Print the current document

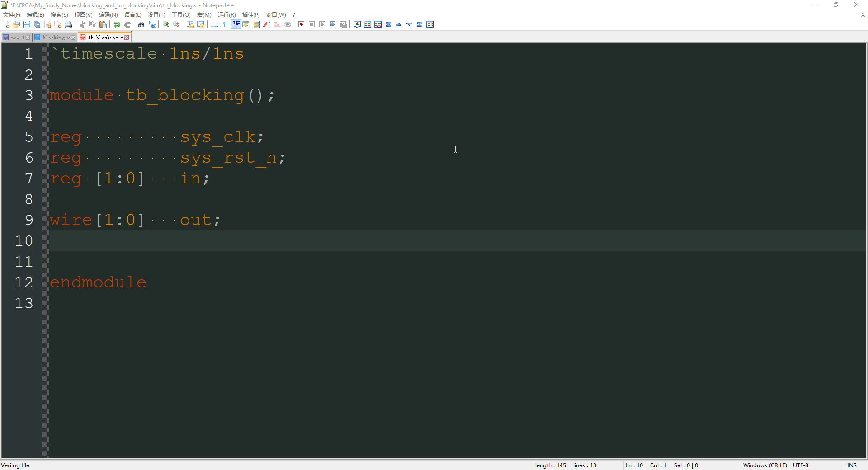68,24
